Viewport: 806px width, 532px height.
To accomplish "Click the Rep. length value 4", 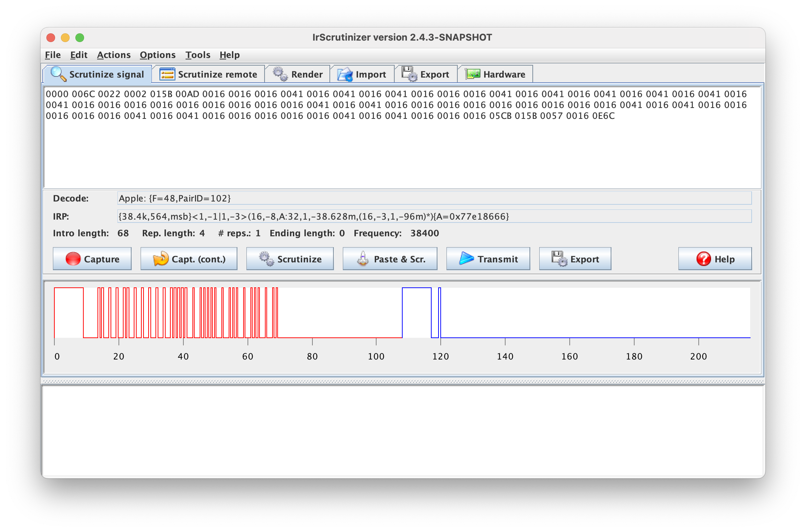I will (202, 233).
